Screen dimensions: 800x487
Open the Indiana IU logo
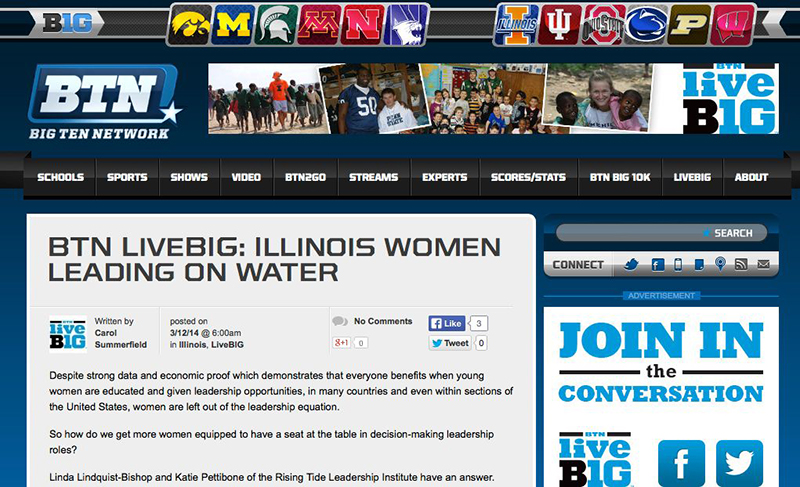coord(559,24)
